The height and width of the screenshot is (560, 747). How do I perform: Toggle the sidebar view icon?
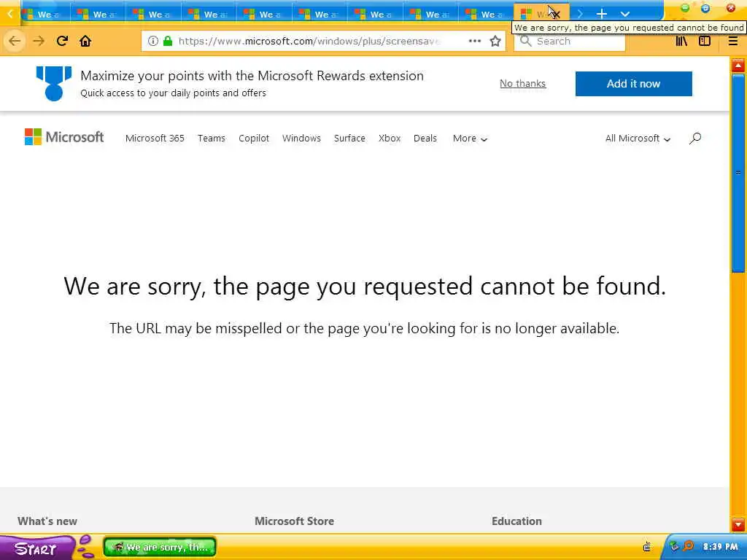705,41
